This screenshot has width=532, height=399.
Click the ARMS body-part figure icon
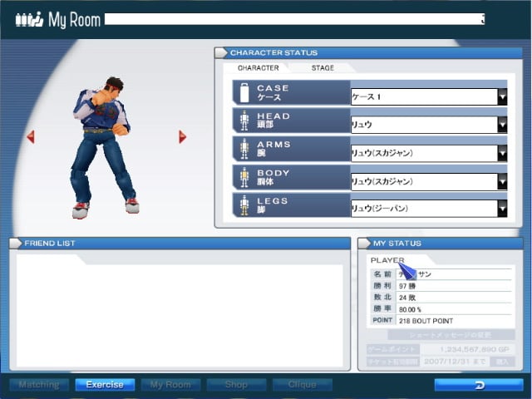point(244,149)
